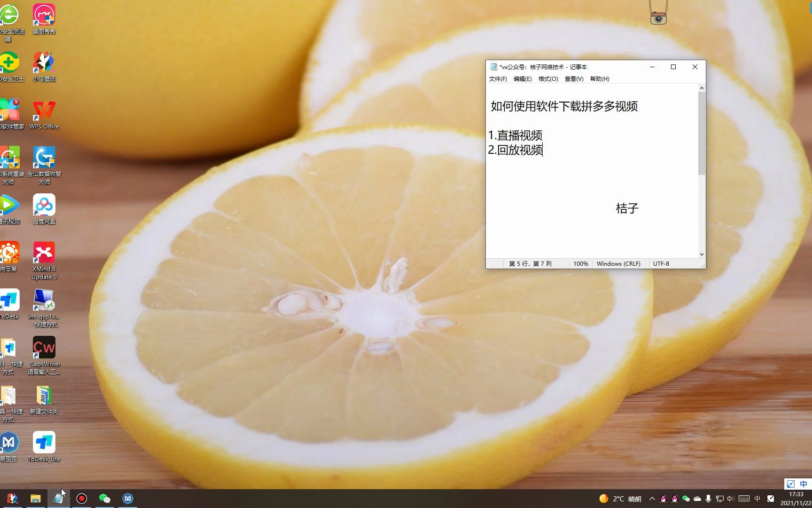Select the 金山数据恢复大师 desktop icon
This screenshot has height=508, width=812.
point(44,166)
